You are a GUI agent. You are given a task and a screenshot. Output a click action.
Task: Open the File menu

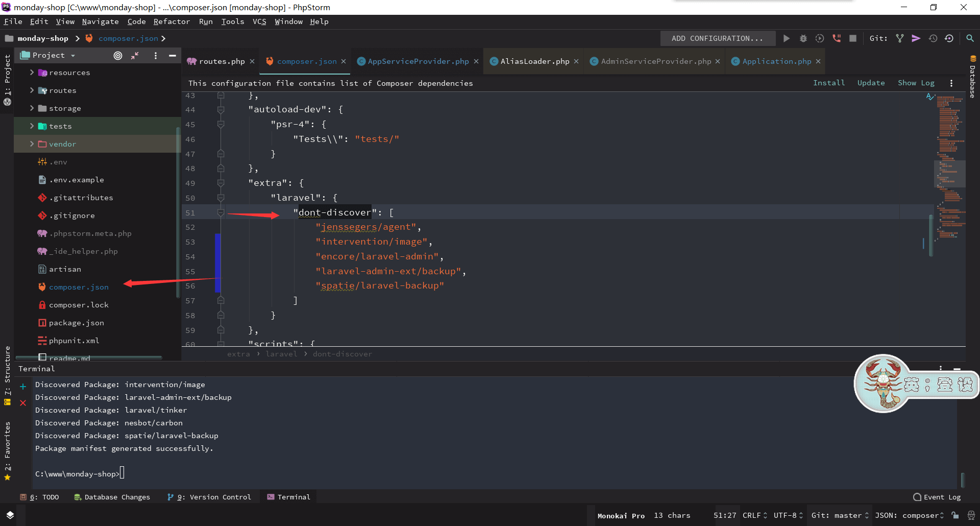click(x=13, y=21)
